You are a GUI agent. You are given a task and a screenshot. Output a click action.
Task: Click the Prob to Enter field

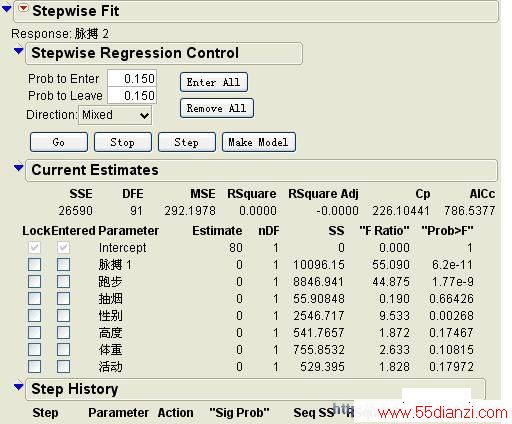pos(132,79)
